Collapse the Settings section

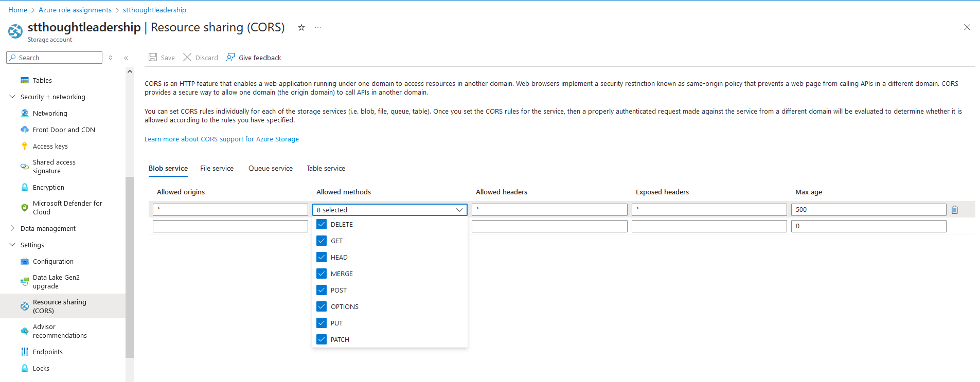point(12,245)
